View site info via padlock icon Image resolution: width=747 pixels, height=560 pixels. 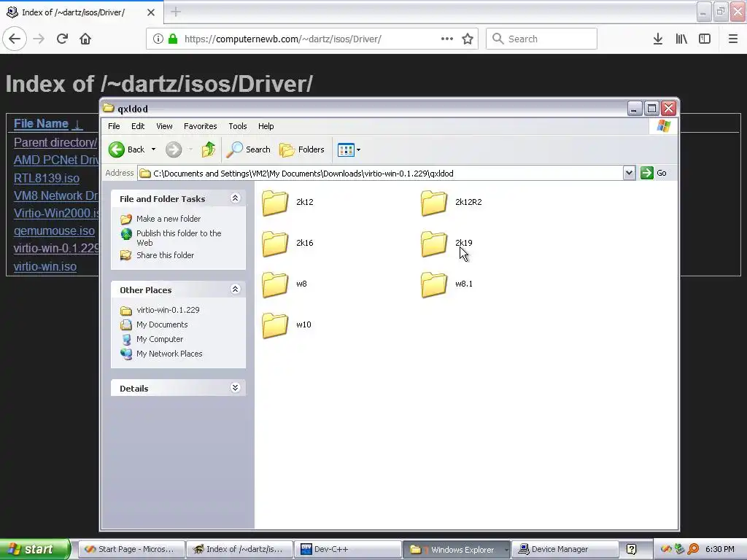pos(172,39)
